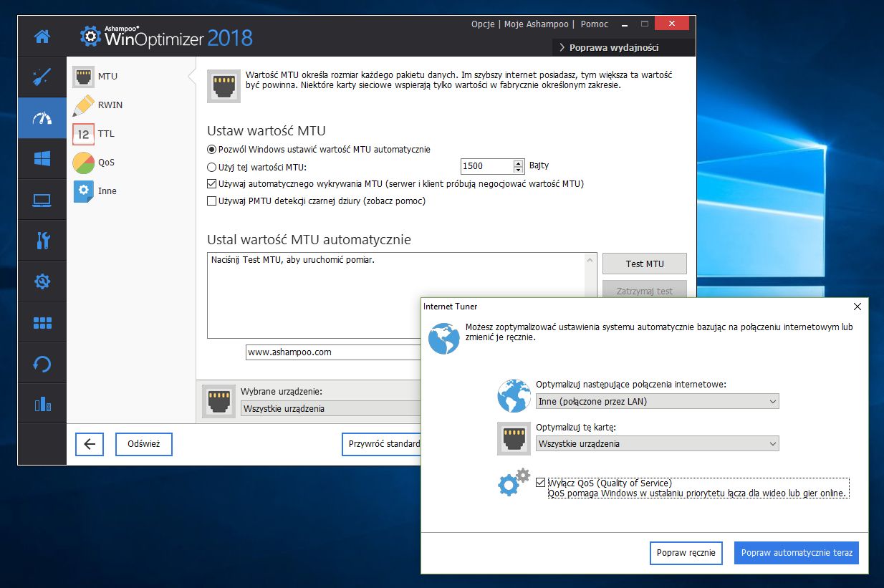Select 'Pozwól Windows ustawić wartość MTU automatycznie' radio
Viewport: 884px width, 588px height.
(211, 150)
